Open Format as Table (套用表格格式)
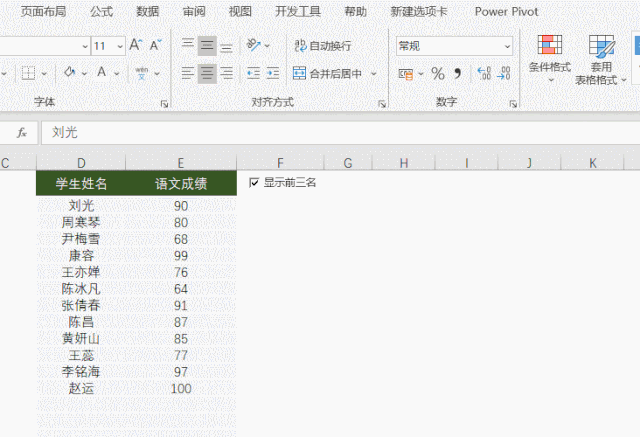This screenshot has height=437, width=640. [601, 60]
